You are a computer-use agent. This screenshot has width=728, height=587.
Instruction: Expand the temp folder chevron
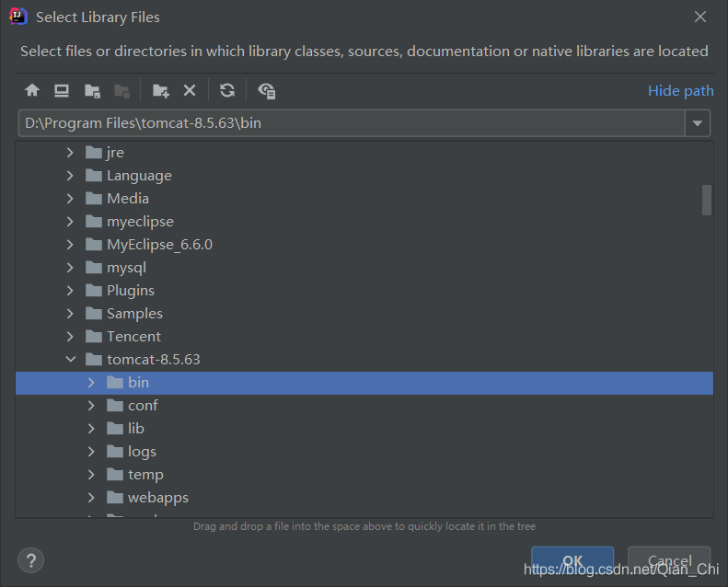(x=91, y=475)
